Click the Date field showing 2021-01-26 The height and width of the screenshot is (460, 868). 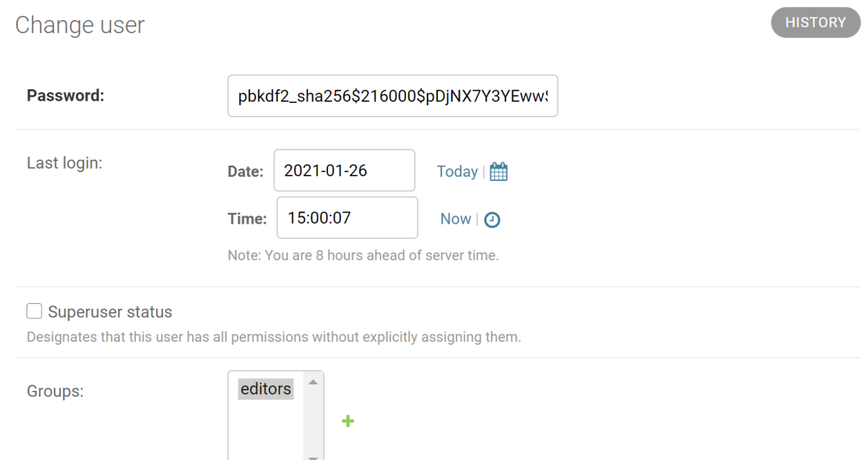[x=344, y=170]
